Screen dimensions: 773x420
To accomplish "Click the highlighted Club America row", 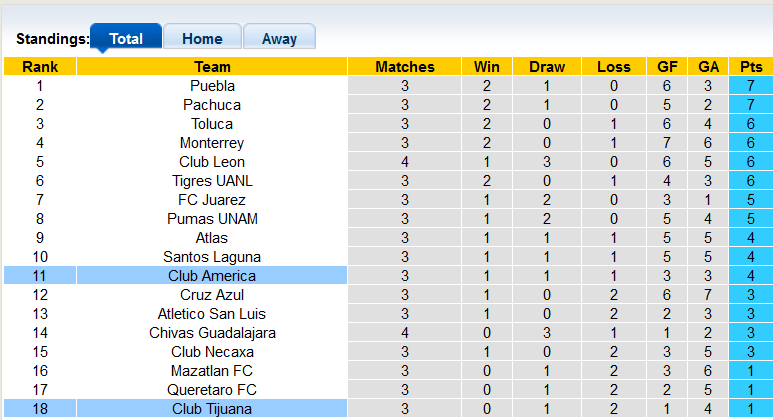I will (212, 276).
